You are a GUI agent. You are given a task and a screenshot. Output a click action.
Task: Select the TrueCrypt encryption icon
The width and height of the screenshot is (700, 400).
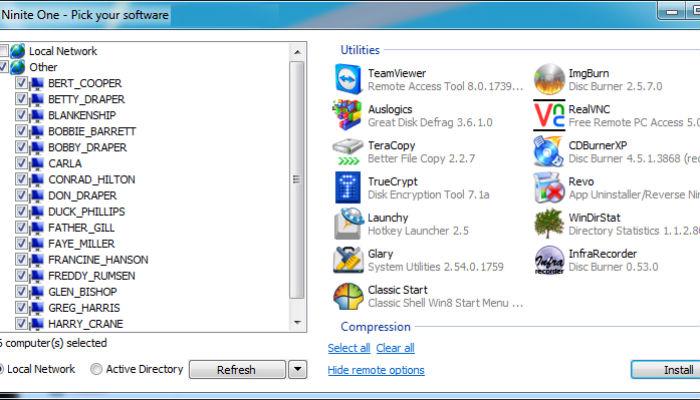coord(347,187)
